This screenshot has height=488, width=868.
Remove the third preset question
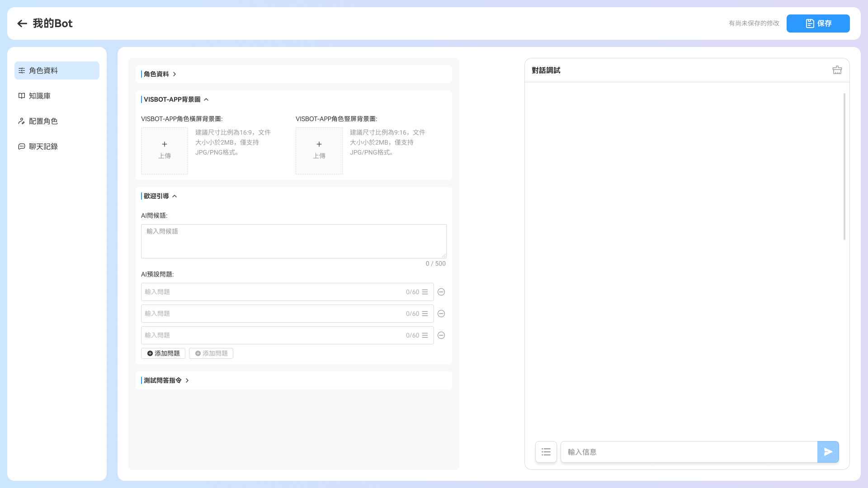(x=441, y=335)
